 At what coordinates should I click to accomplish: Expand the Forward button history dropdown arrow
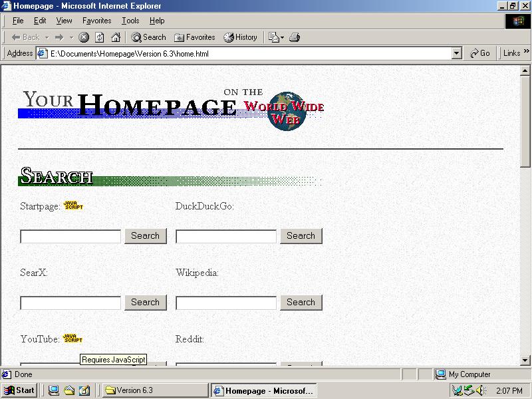(71, 37)
